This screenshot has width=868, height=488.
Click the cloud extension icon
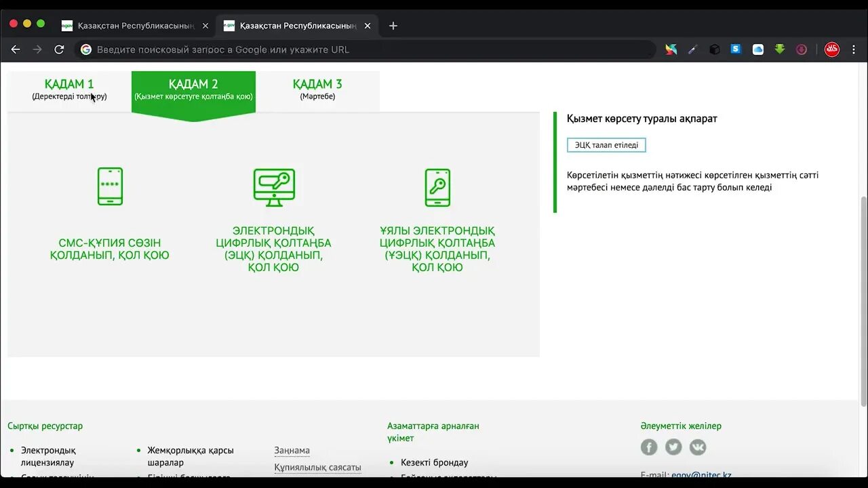point(758,49)
